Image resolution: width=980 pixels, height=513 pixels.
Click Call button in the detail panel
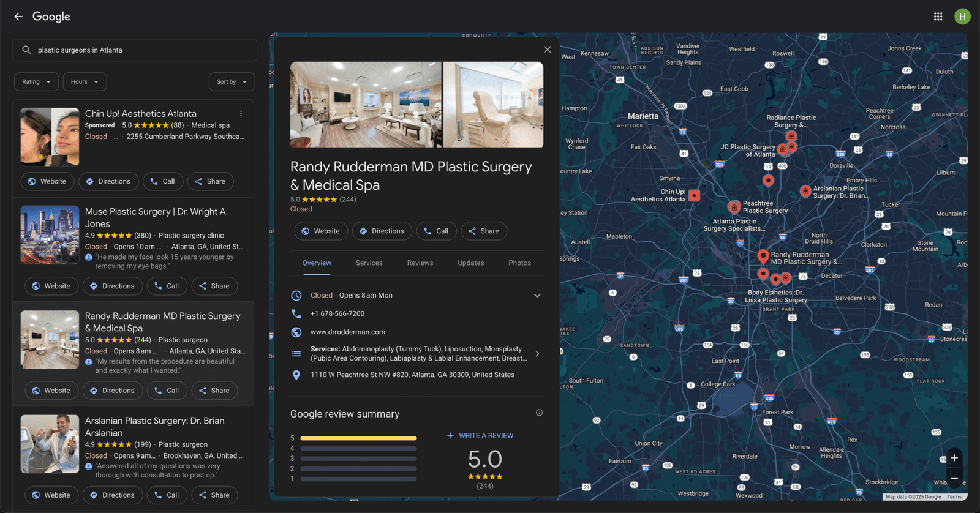437,231
